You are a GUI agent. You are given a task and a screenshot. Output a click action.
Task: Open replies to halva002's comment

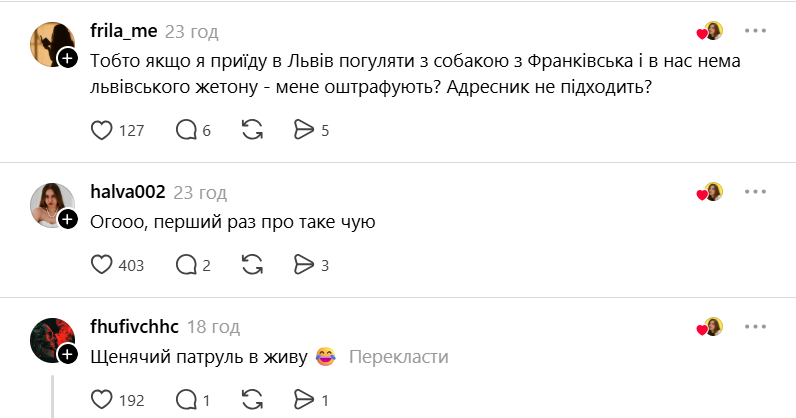(x=186, y=265)
